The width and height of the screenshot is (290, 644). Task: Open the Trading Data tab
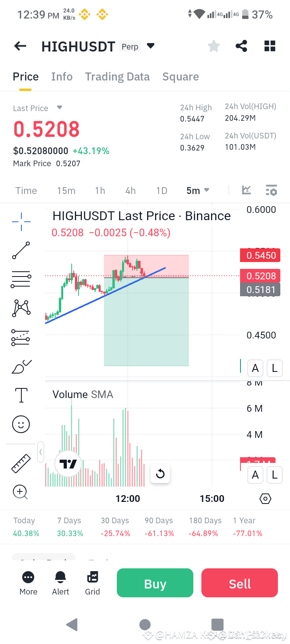[117, 76]
